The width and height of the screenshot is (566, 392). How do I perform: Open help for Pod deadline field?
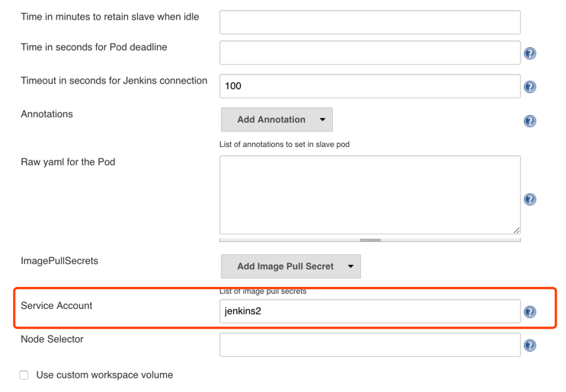(x=530, y=53)
